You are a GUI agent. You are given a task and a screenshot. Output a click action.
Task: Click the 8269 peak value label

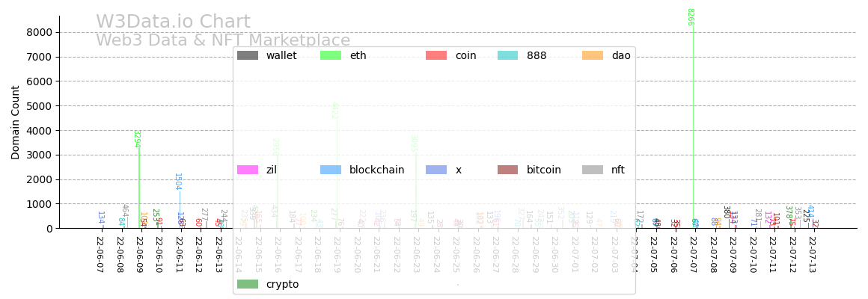(690, 16)
